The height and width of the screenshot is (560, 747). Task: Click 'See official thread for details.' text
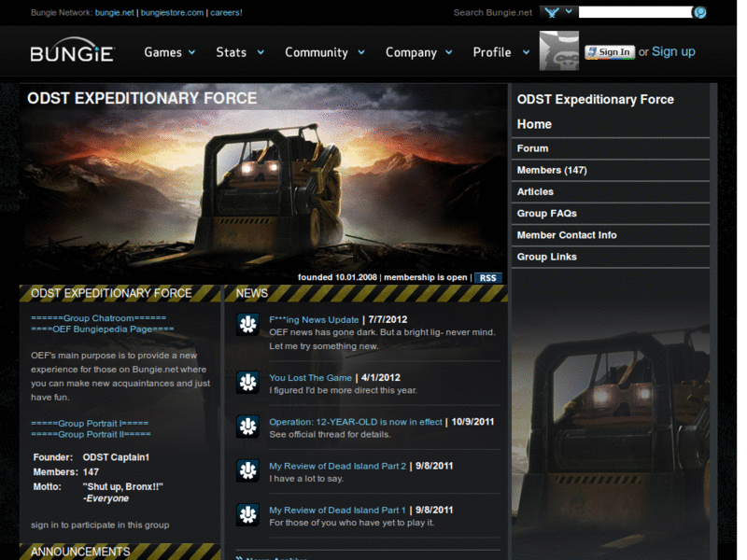[330, 435]
